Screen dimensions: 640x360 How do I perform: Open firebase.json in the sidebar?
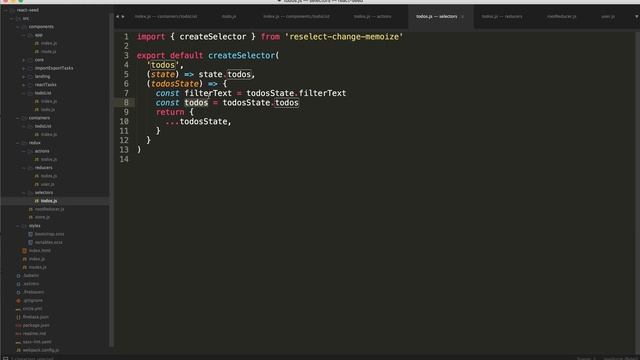[x=36, y=317]
